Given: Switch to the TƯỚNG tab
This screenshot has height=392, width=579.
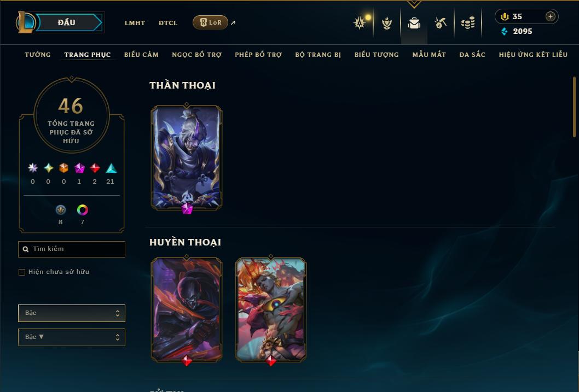Looking at the screenshot, I should [38, 55].
